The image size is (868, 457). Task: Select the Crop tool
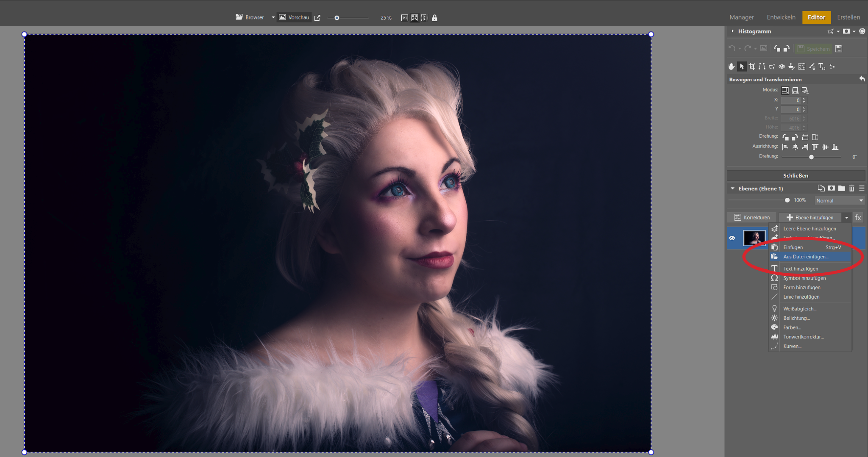[x=752, y=66]
